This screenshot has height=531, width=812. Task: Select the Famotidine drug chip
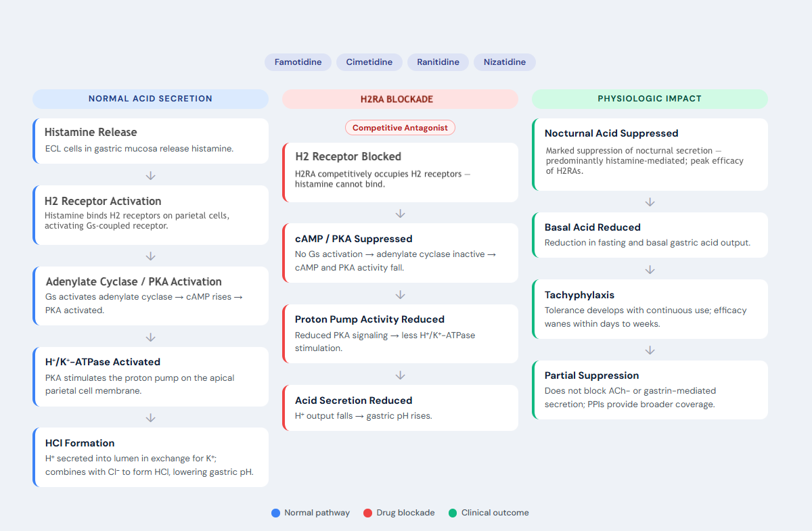click(298, 62)
